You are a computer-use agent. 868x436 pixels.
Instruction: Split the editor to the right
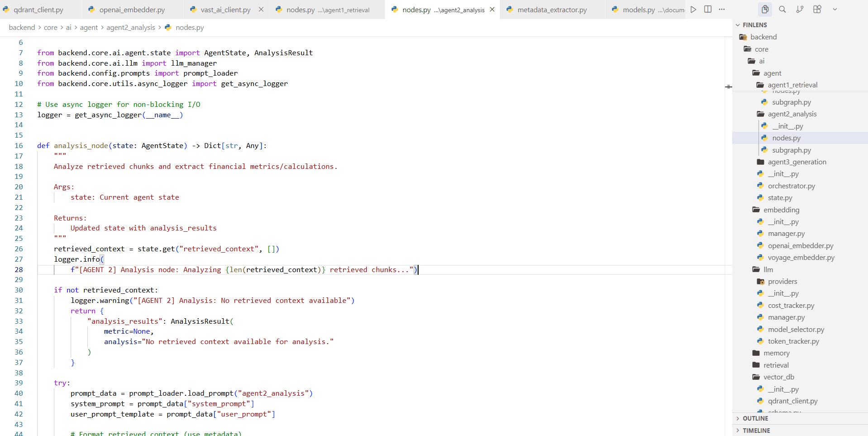[x=707, y=9]
